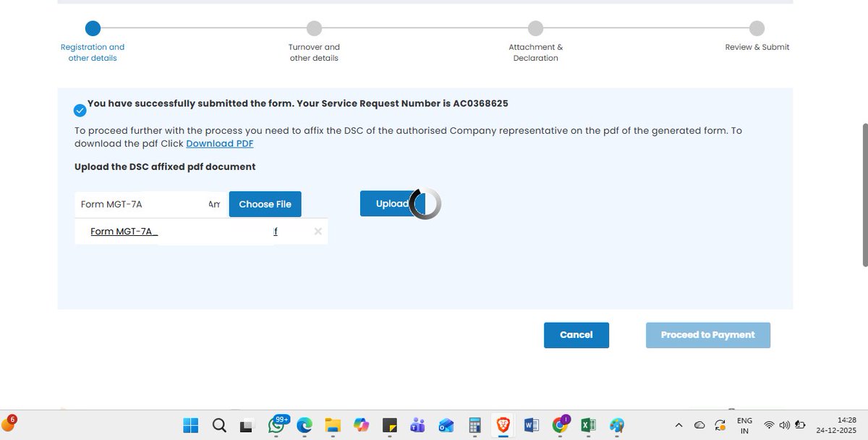The image size is (868, 440).
Task: Click Proceed to Payment button
Action: pos(708,335)
